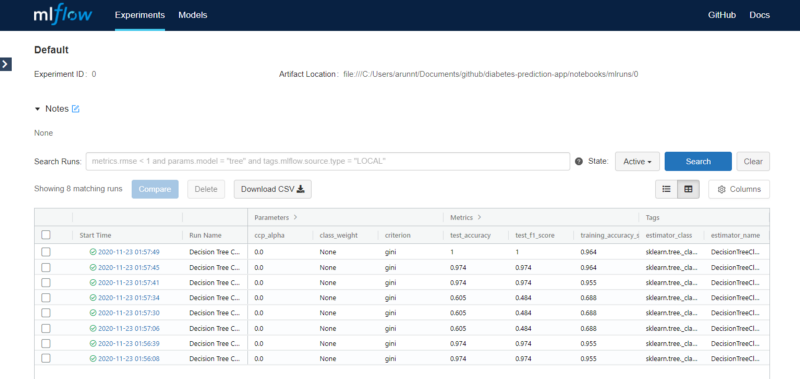Open the Active state dropdown
800x379 pixels.
[x=637, y=161]
